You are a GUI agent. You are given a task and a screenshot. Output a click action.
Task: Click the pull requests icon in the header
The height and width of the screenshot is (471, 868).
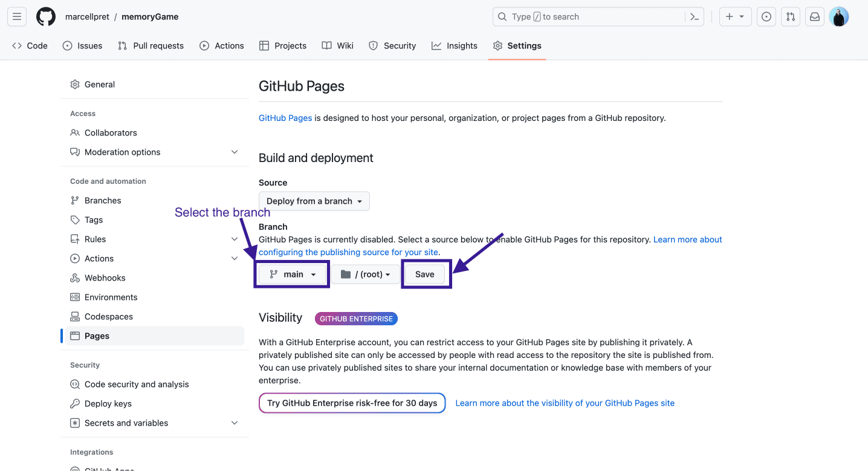790,16
